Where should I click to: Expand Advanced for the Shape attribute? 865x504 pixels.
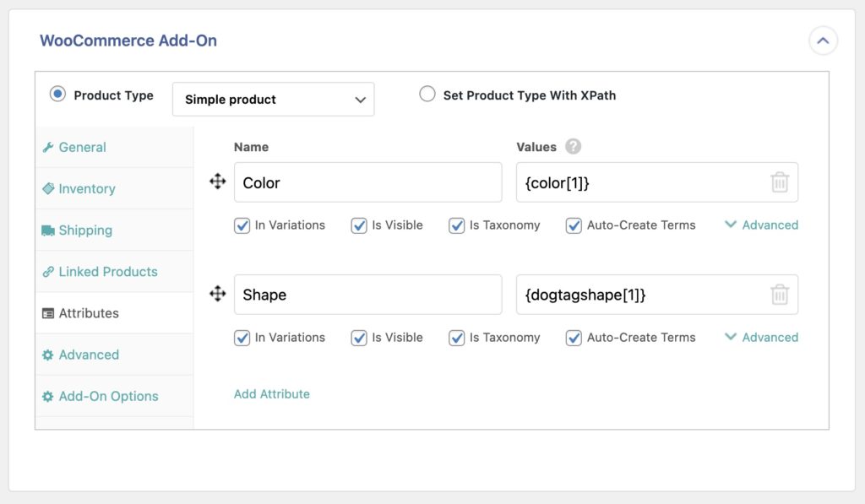pos(759,338)
